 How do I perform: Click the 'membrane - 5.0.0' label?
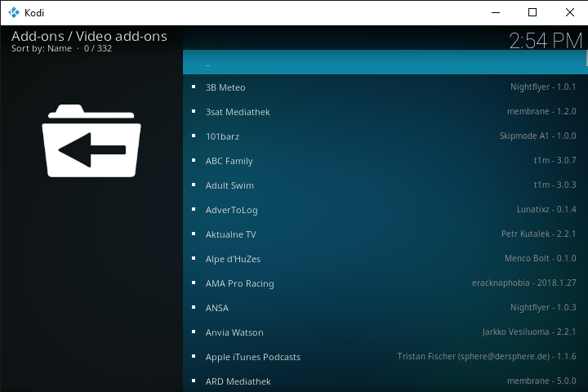pos(541,381)
